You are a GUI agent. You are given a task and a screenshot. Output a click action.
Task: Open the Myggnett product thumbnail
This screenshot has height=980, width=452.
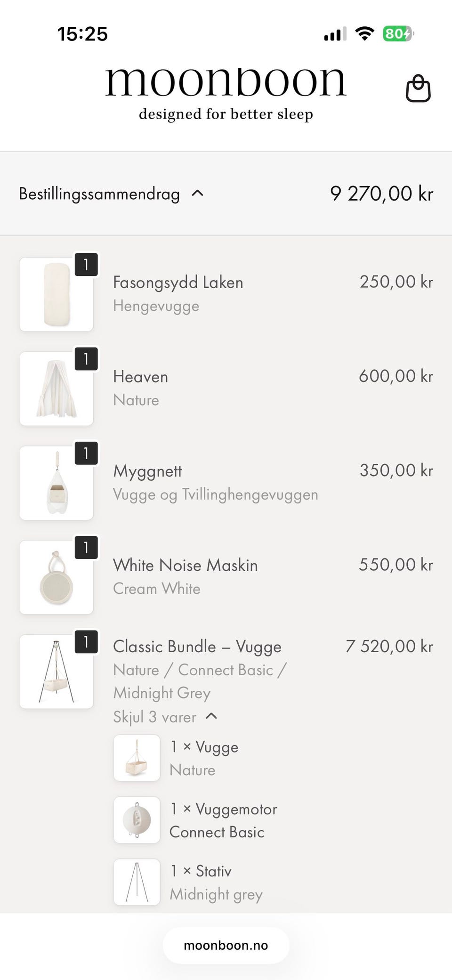click(x=56, y=483)
